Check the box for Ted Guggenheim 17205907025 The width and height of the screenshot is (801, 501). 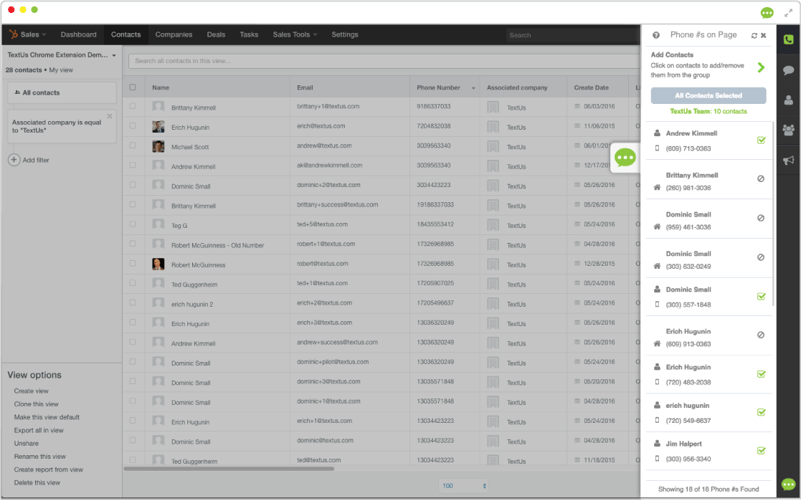(x=133, y=283)
